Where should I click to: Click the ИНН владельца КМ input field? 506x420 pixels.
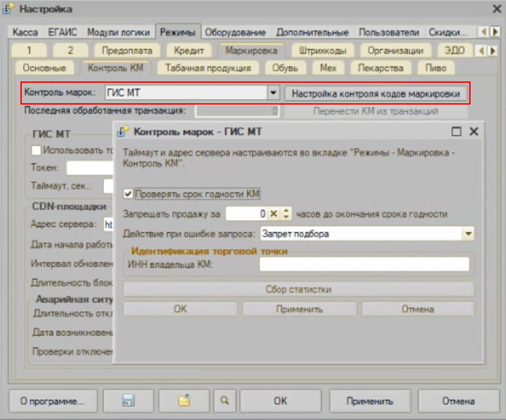[364, 264]
